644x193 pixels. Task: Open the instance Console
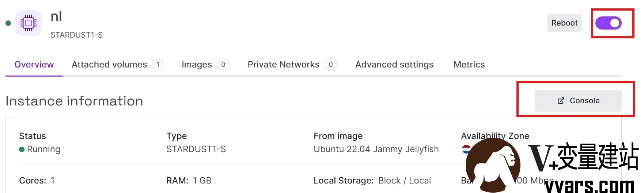(x=578, y=101)
